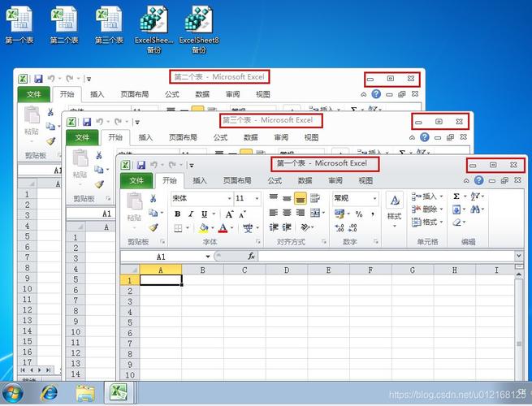Click accounting number format icon in 第一个表

339,214
